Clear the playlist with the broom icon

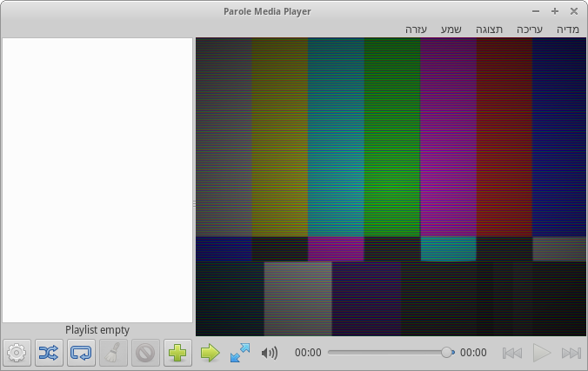click(113, 353)
